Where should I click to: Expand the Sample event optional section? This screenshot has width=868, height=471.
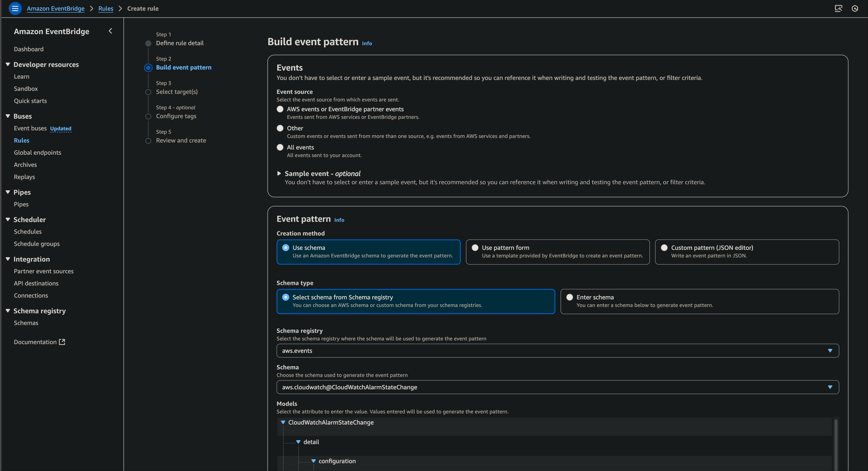279,173
